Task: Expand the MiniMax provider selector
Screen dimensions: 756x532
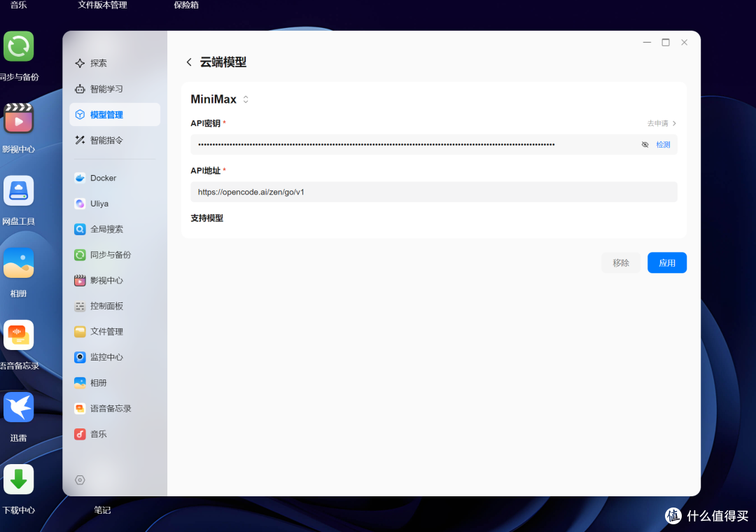Action: (246, 99)
